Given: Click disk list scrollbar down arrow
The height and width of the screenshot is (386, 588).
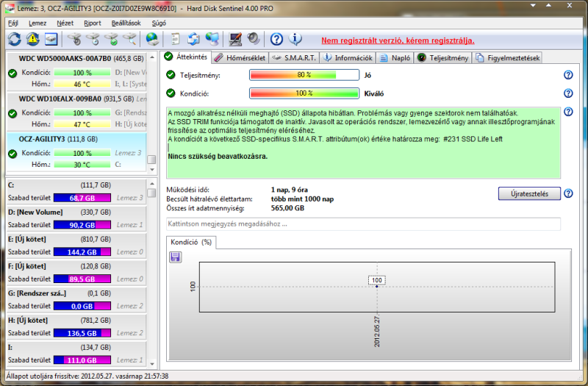Looking at the screenshot, I should 152,170.
